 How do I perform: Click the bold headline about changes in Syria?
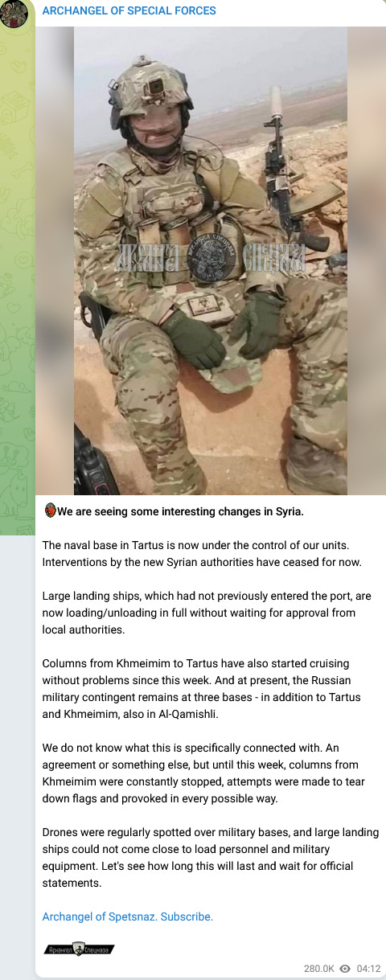point(181,511)
